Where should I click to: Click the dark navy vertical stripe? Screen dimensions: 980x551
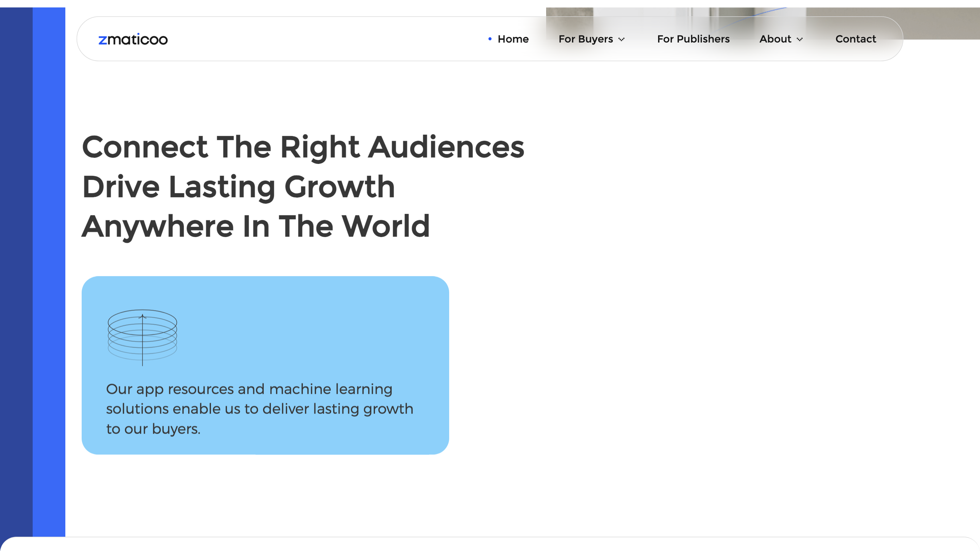[16, 266]
